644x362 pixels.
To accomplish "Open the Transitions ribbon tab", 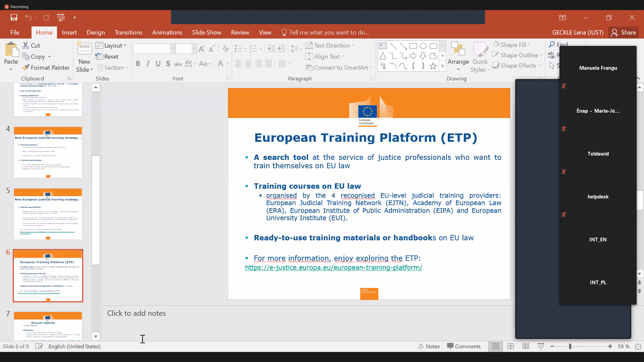I will (x=128, y=33).
